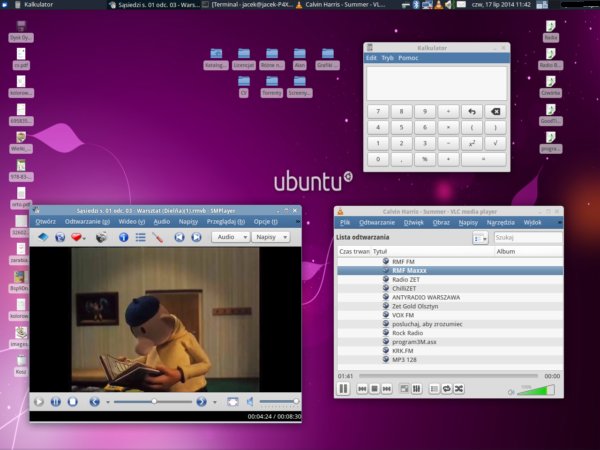Open file icon in SMPlayer toolbar

(x=43, y=237)
